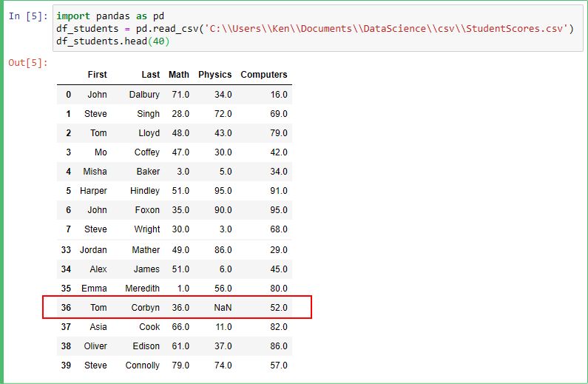
Task: Click Physics score 6.0 for James
Action: (x=226, y=269)
